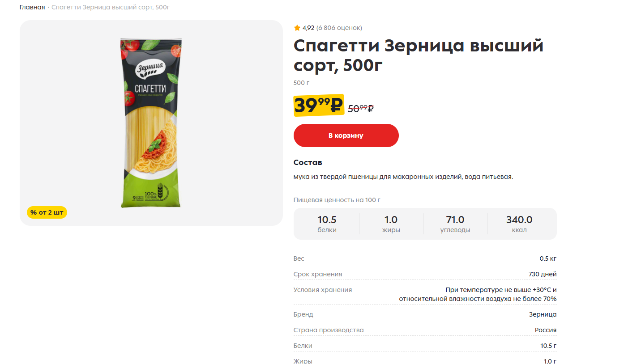641x364 pixels.
Task: Click the orange rating star icon
Action: click(297, 28)
